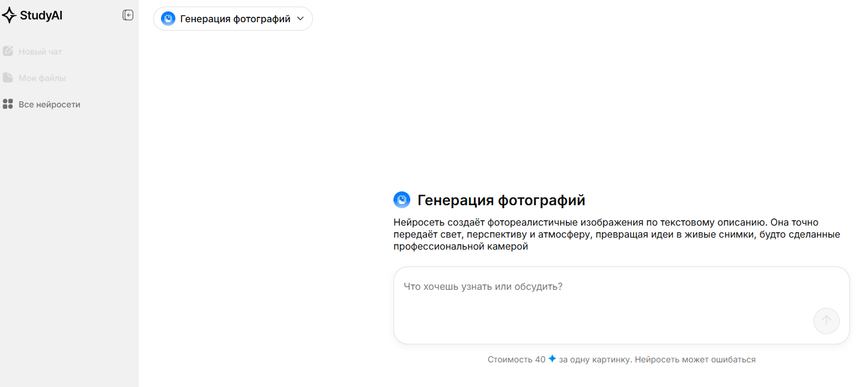
Task: Collapse the sidebar with the panel icon
Action: click(128, 16)
